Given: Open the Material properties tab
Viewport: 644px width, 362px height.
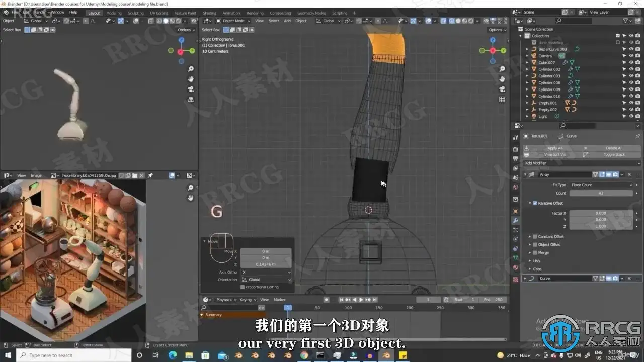Looking at the screenshot, I should (515, 267).
